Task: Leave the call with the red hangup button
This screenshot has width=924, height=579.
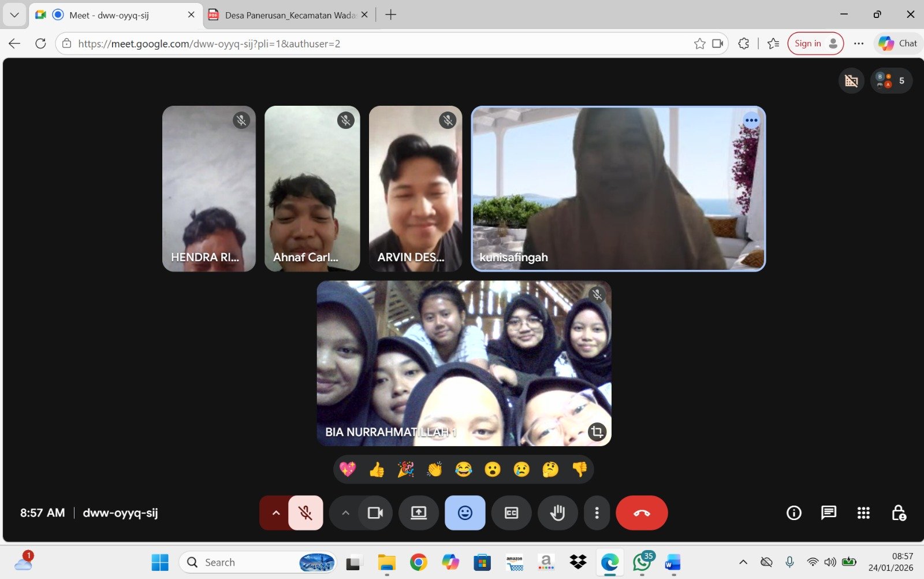Action: [x=642, y=513]
